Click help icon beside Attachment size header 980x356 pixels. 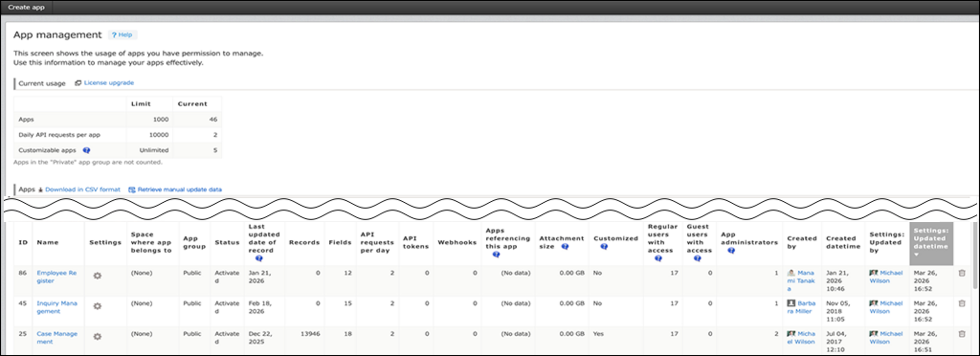coord(564,247)
